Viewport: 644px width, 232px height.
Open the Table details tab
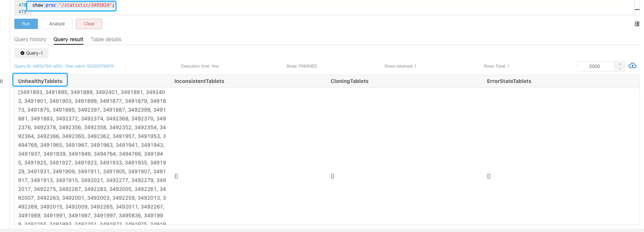tap(106, 39)
